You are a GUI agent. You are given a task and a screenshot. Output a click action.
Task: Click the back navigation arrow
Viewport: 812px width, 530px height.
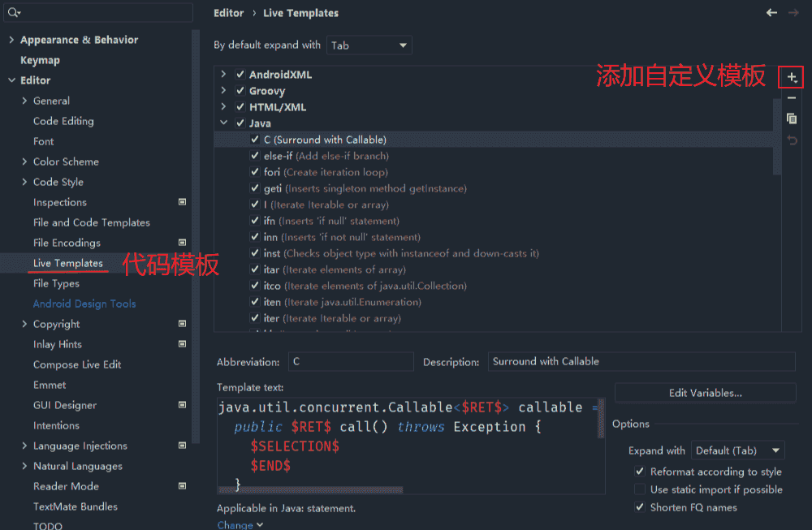tap(771, 13)
